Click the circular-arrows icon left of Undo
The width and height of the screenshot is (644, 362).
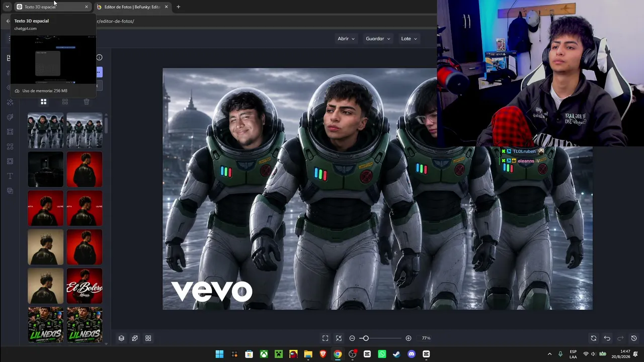(x=594, y=338)
